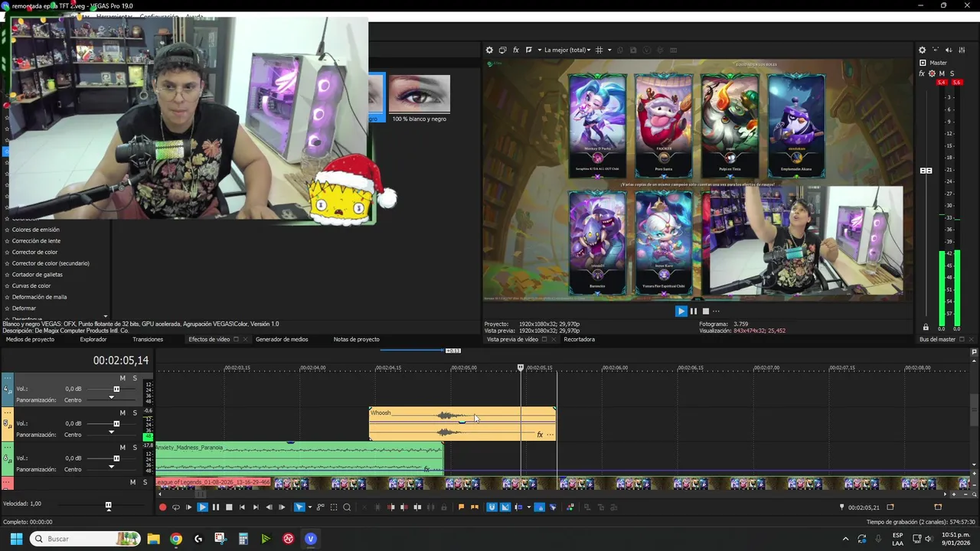Open Master bus properties gear
The width and height of the screenshot is (980, 551).
click(x=922, y=50)
